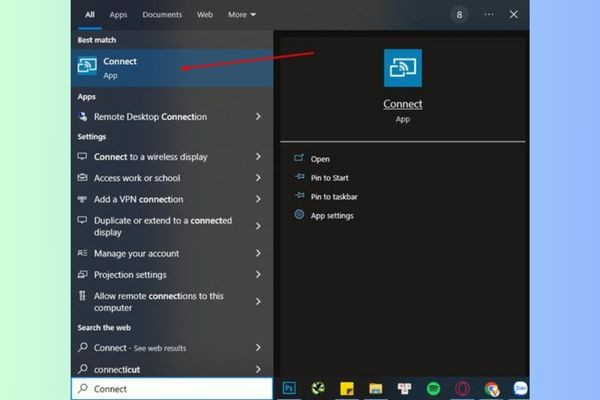Open the green circular taskbar app icon
The height and width of the screenshot is (400, 600).
pyautogui.click(x=318, y=389)
